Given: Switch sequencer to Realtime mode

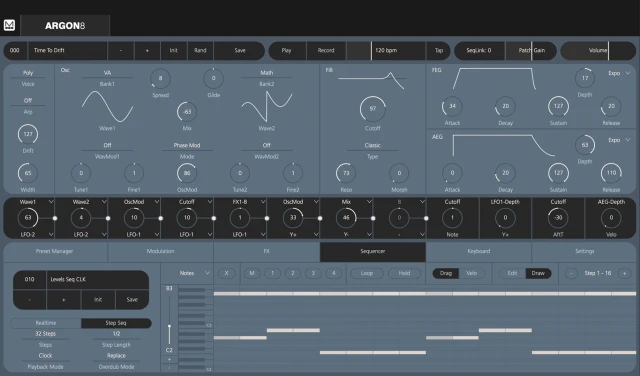Looking at the screenshot, I should tap(46, 323).
